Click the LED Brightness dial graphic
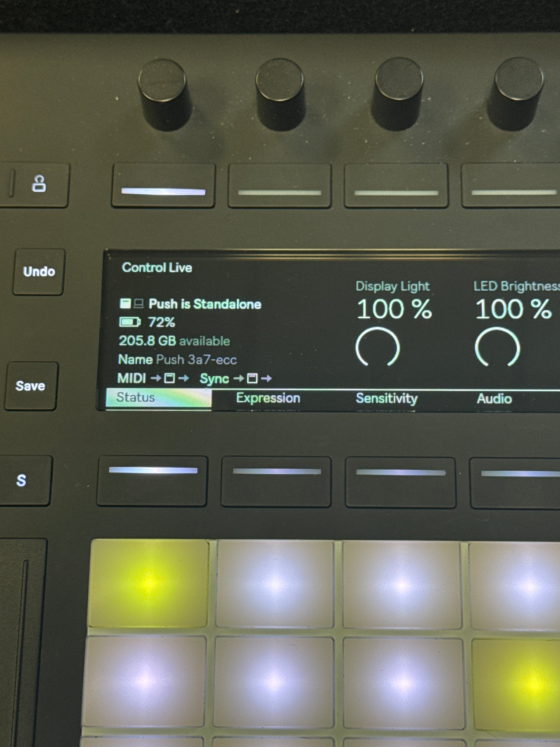 [x=497, y=347]
